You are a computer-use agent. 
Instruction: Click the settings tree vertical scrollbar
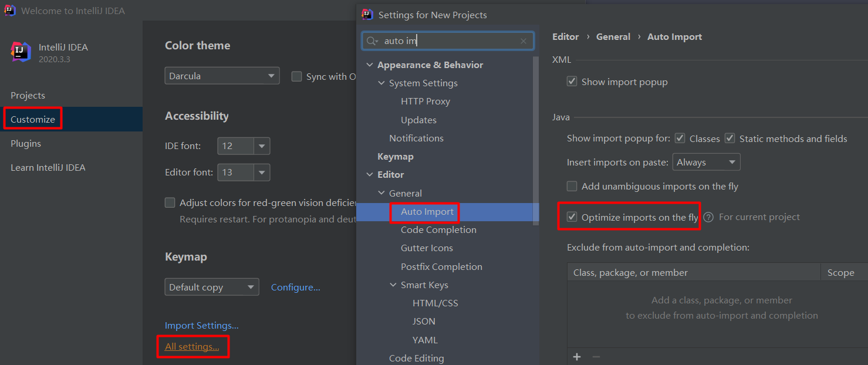pos(536,141)
